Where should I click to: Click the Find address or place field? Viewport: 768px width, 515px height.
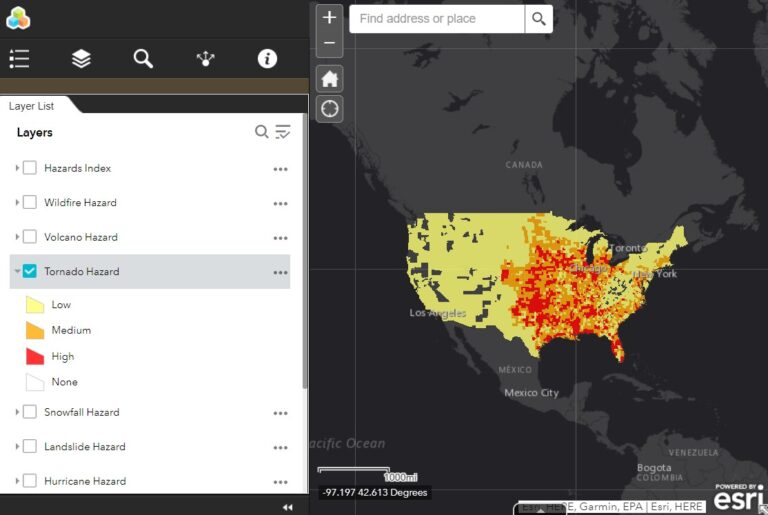(436, 19)
